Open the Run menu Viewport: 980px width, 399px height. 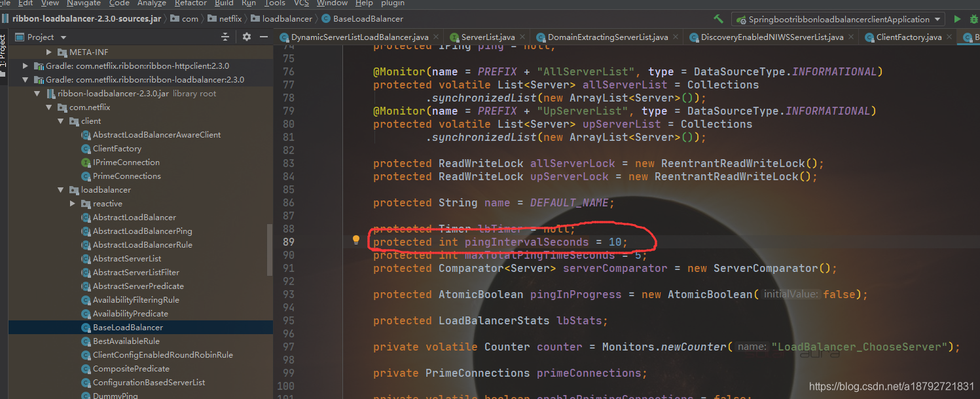(x=249, y=3)
